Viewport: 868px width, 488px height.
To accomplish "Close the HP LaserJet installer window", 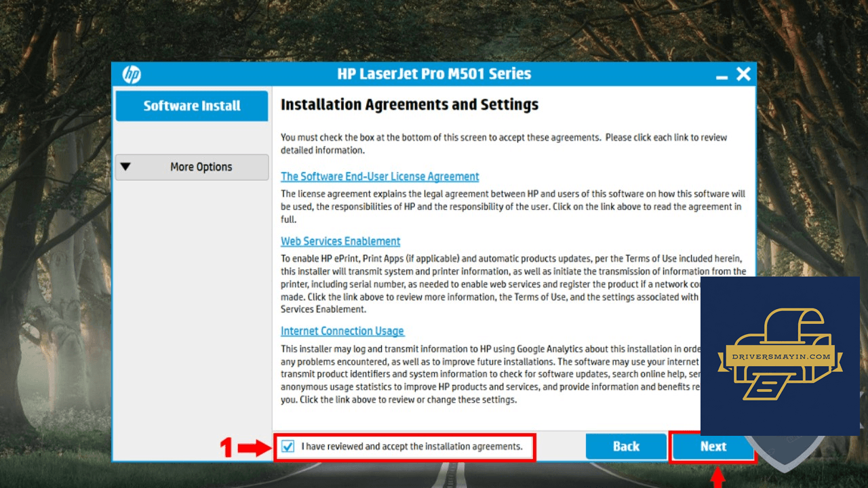I will point(744,74).
